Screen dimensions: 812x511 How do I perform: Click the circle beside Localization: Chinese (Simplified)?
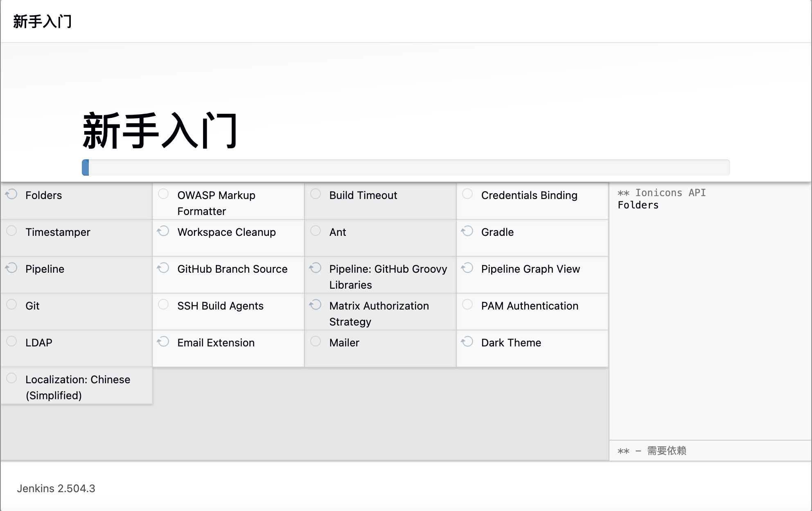click(x=11, y=378)
